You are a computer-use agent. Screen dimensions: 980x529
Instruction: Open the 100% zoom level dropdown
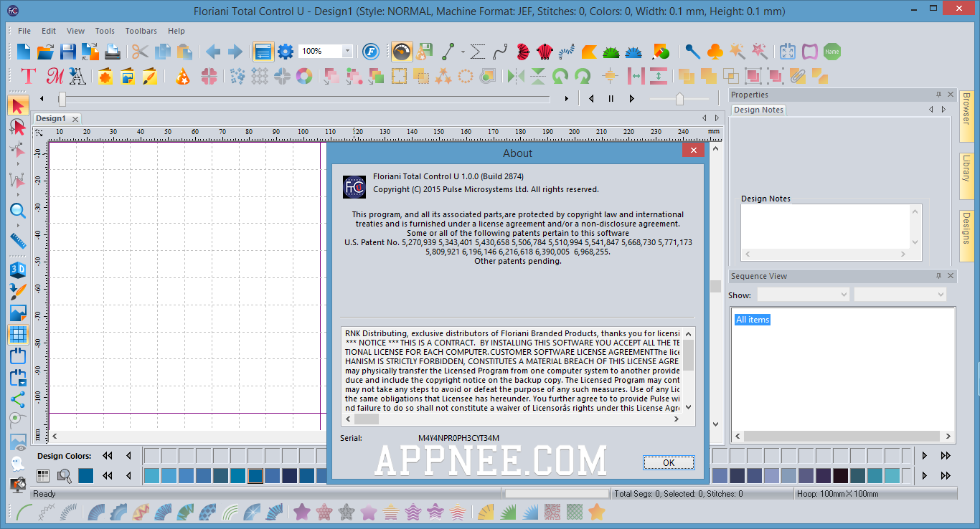[x=347, y=52]
